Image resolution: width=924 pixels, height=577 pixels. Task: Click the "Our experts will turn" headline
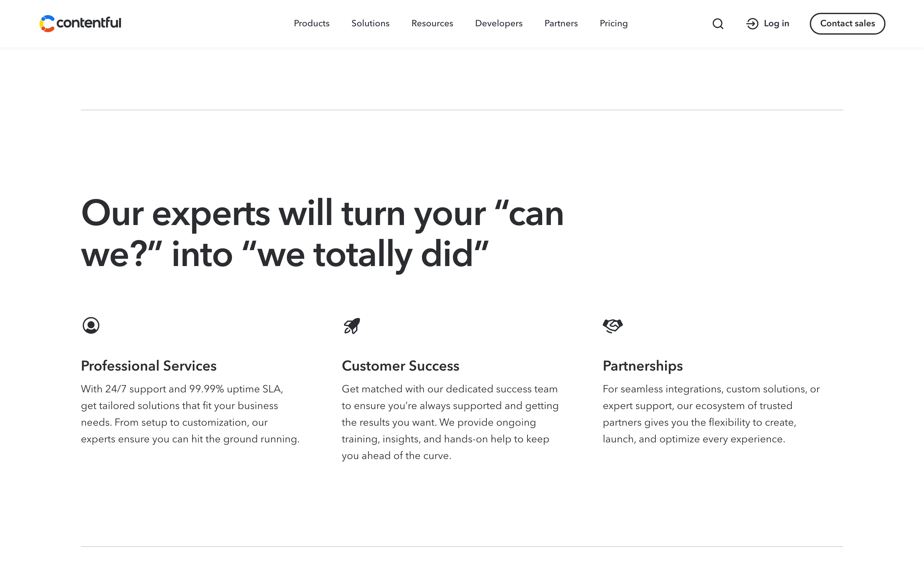point(322,234)
